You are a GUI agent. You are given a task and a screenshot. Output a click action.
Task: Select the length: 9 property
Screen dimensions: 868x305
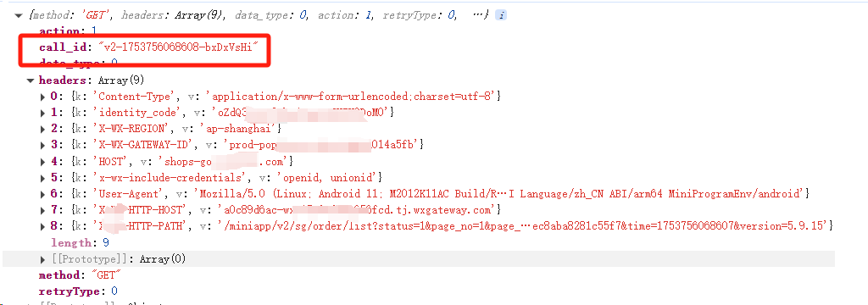pyautogui.click(x=80, y=242)
